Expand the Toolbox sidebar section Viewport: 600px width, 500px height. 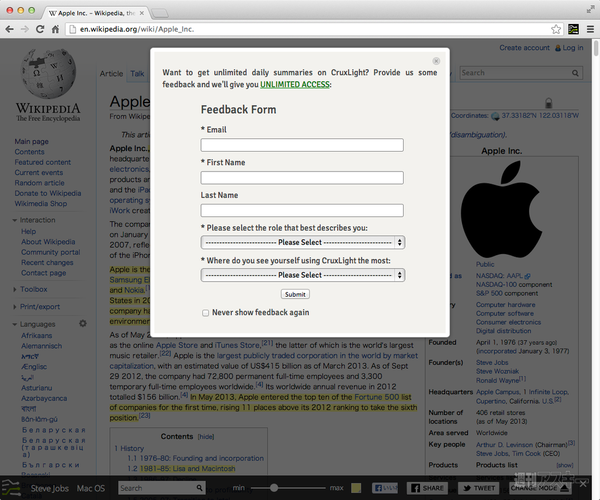coord(15,289)
